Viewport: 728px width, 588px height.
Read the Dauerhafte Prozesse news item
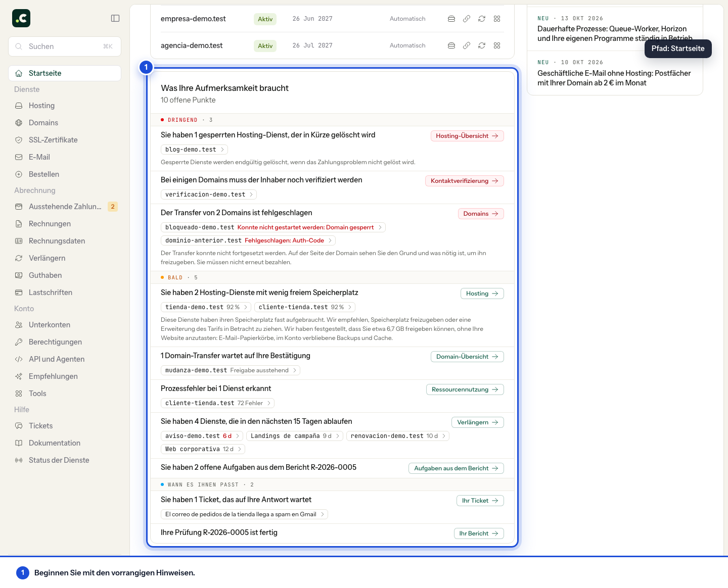point(615,29)
